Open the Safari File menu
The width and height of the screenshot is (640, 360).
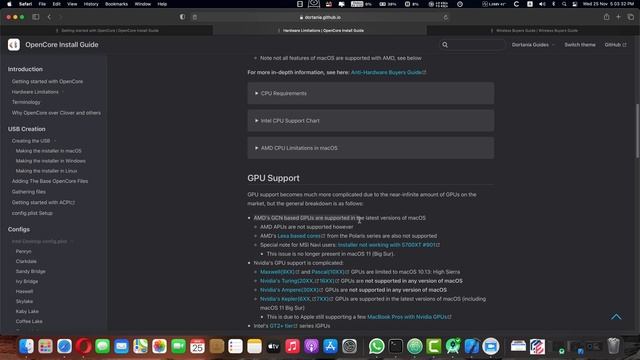(42, 4)
